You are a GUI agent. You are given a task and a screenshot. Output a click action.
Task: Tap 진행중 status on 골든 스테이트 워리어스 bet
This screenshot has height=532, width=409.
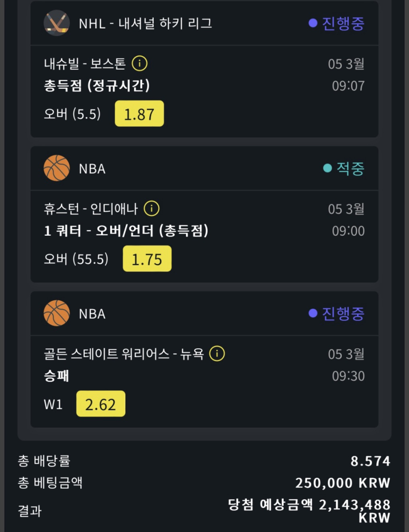coord(337,314)
